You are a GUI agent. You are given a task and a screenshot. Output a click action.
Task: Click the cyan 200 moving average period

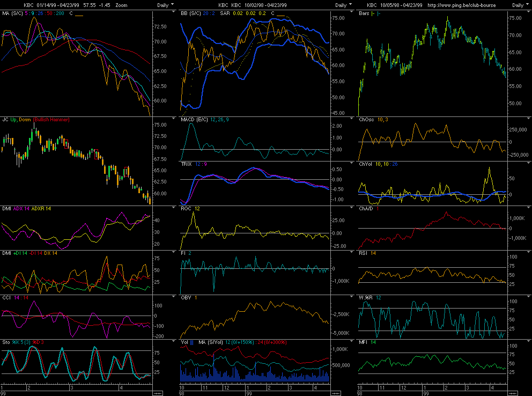click(60, 13)
